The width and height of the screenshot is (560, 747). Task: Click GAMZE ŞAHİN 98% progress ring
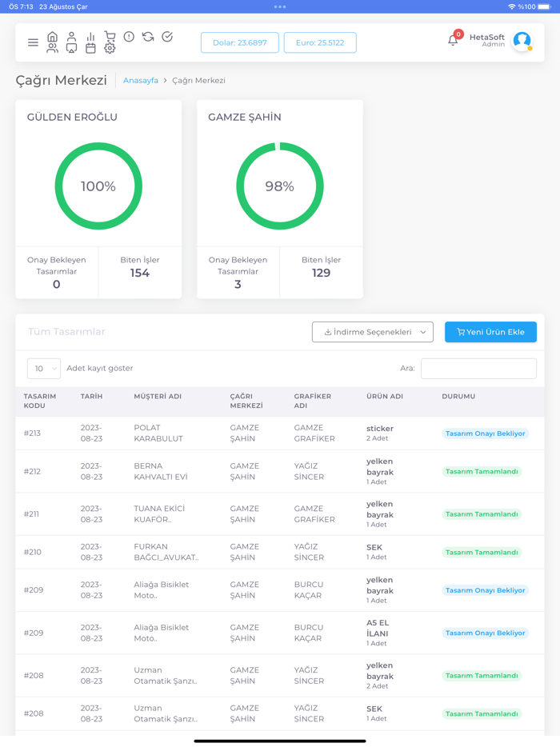[280, 186]
